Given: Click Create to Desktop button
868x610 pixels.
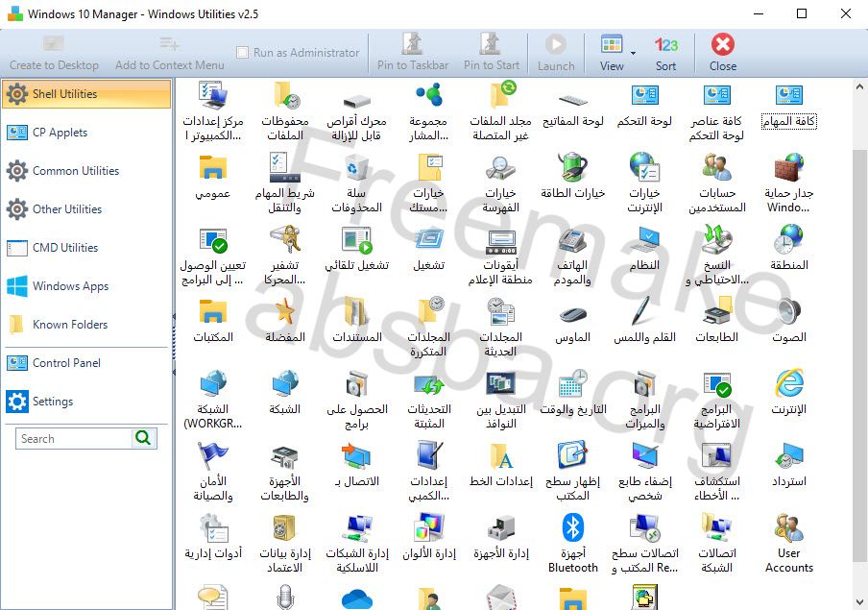Looking at the screenshot, I should click(x=54, y=53).
